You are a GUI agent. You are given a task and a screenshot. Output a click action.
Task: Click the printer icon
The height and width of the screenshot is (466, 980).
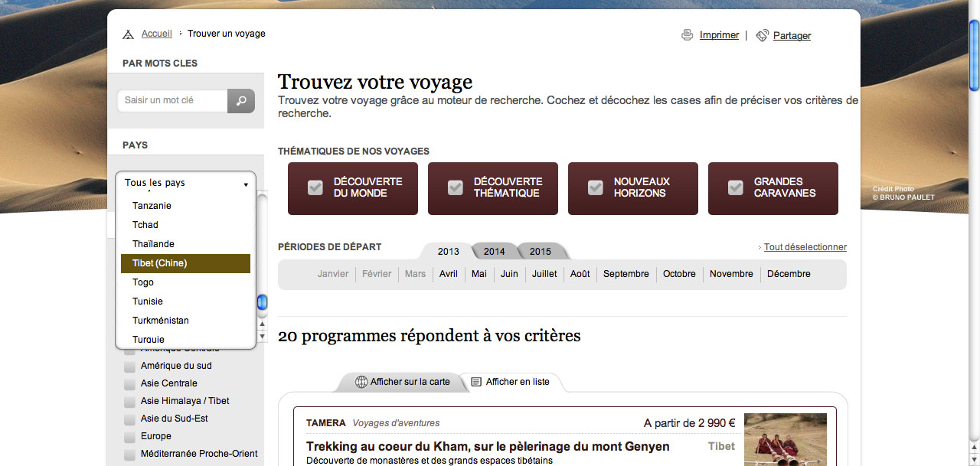tap(688, 35)
